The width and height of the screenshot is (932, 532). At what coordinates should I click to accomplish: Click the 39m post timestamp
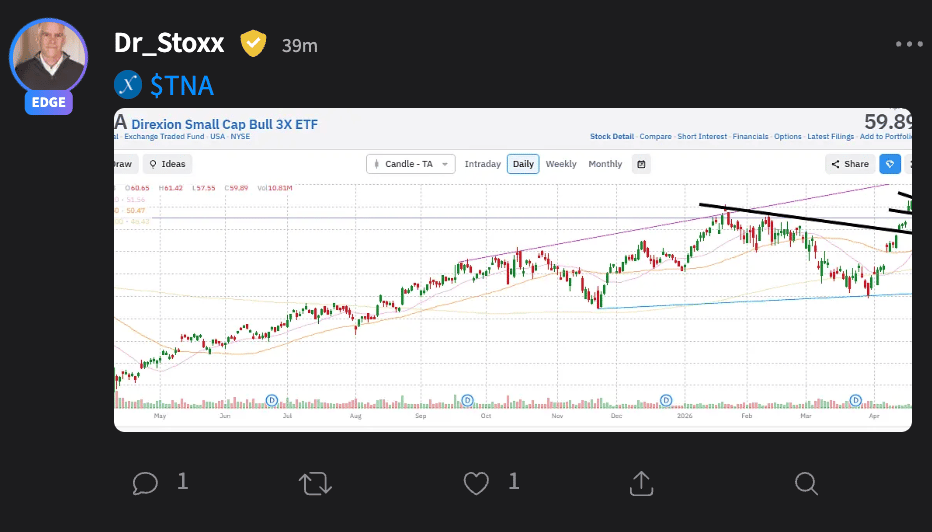pos(300,45)
